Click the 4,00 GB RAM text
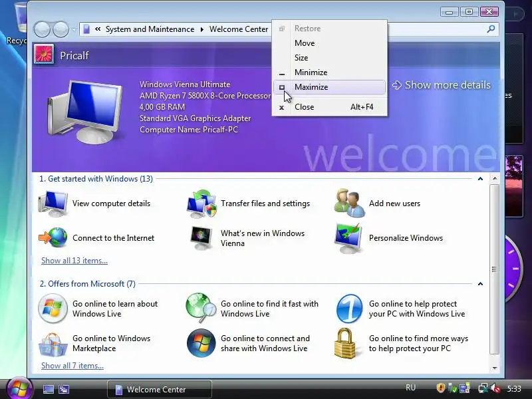Screen dimensions: 532x399 (162, 107)
